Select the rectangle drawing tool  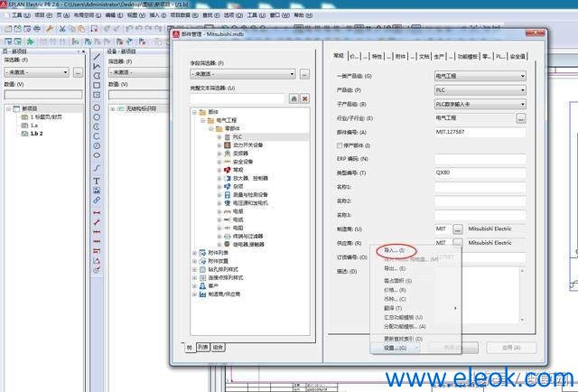tap(97, 85)
